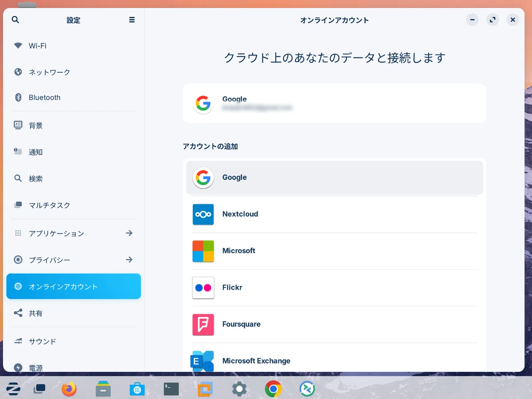Click the Flickr two-dot logo

click(203, 288)
